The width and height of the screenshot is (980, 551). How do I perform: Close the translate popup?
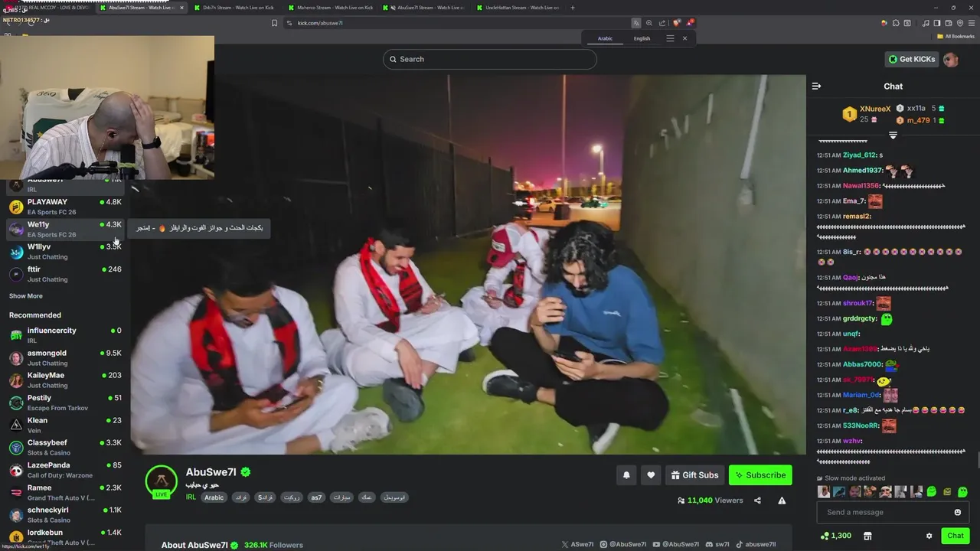(684, 38)
